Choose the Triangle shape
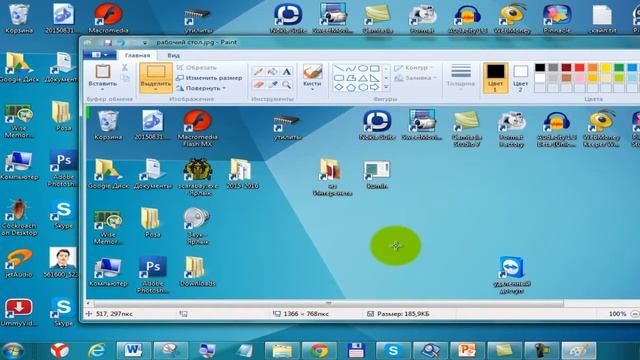640x360 pixels. click(362, 78)
